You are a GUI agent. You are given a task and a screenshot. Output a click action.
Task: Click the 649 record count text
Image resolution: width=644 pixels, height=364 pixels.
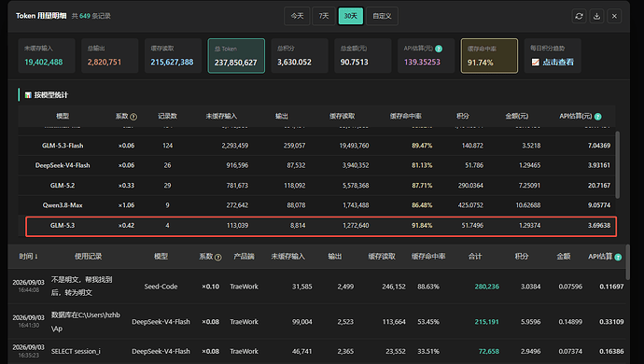click(x=85, y=16)
